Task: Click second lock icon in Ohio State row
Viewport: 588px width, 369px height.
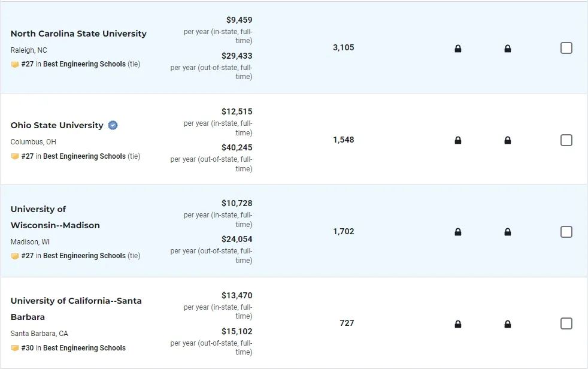Action: click(507, 140)
